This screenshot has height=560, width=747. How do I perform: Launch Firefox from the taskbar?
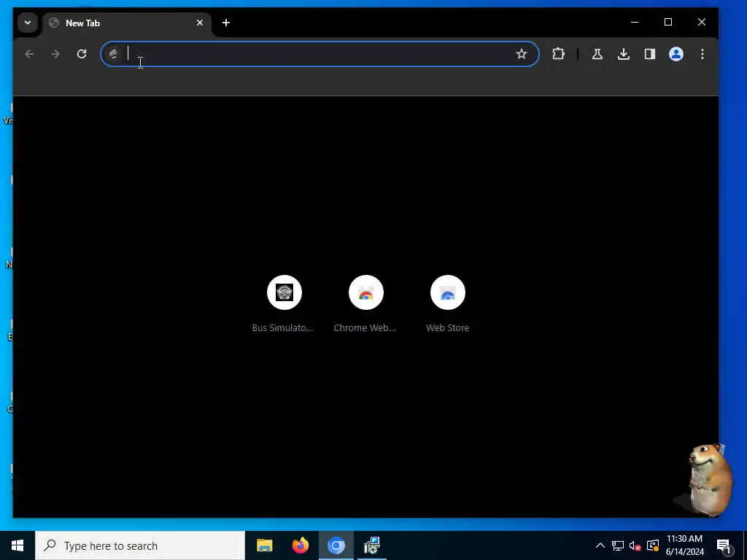300,545
